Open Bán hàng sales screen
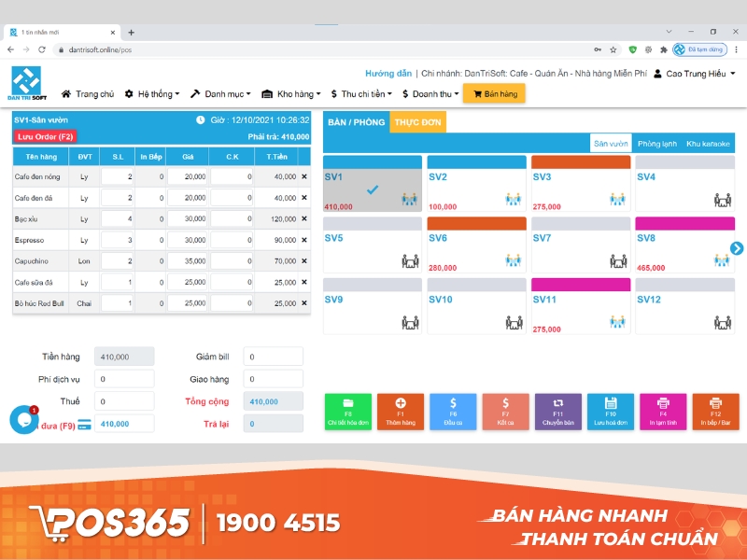Screen dimensions: 747x560 tap(494, 94)
